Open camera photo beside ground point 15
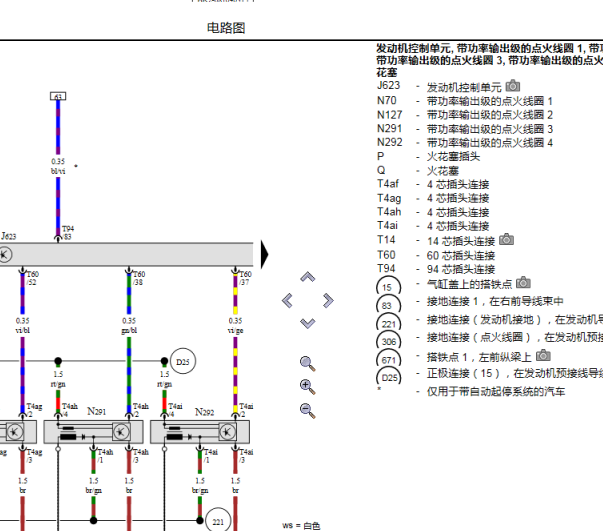 pyautogui.click(x=523, y=283)
